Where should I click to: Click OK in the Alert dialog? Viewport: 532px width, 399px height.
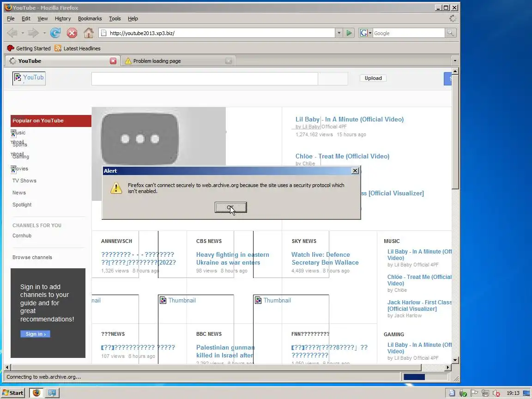tap(231, 207)
